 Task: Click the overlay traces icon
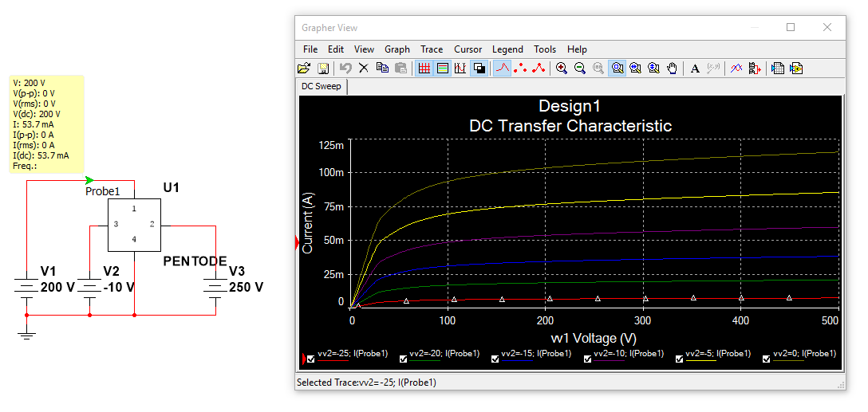[x=736, y=69]
